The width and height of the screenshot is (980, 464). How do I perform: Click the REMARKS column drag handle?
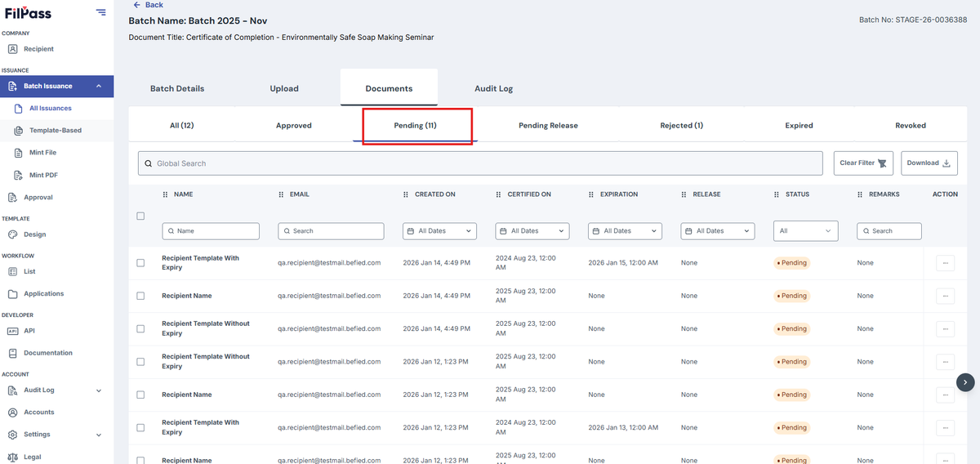(861, 194)
